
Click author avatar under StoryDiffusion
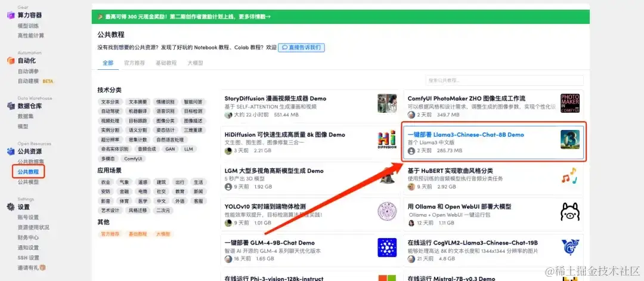pos(228,115)
